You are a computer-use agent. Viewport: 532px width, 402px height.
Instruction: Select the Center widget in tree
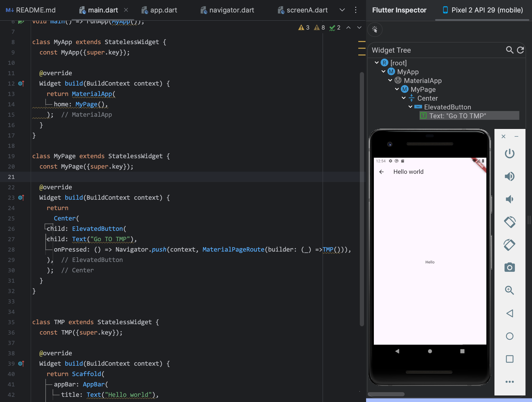pos(427,98)
